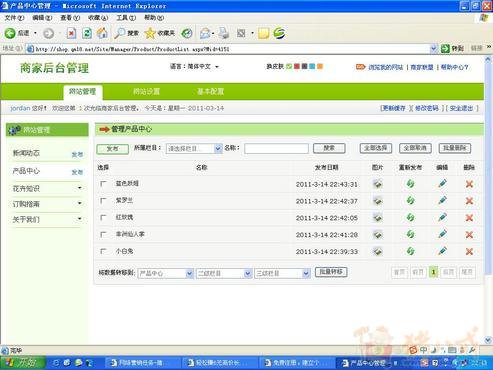Switch to 免费注册 taskbar window
The width and height of the screenshot is (493, 370).
tap(296, 363)
